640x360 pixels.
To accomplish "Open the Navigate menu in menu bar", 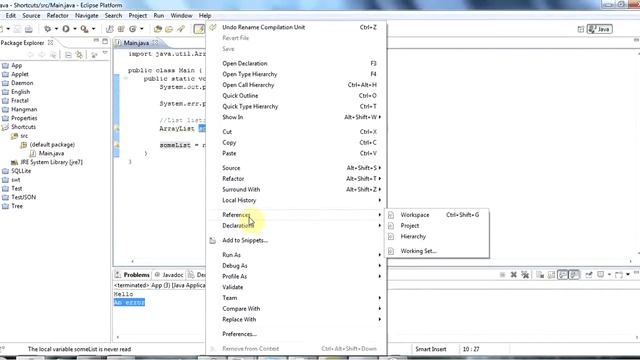I will [87, 16].
